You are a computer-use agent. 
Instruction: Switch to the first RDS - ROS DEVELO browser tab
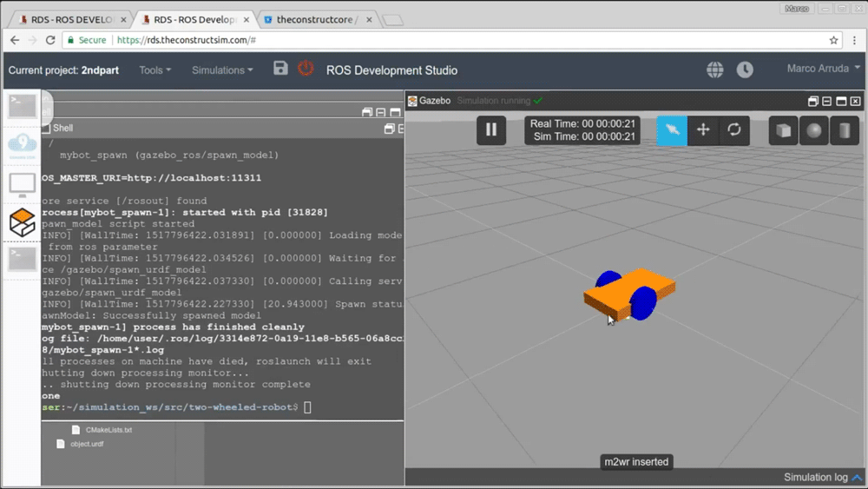click(x=72, y=19)
